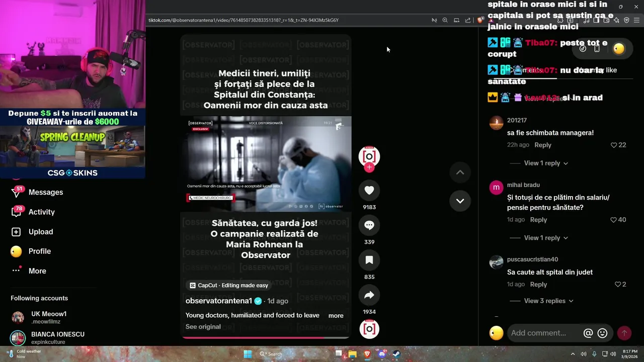Open the Brave Shields lion icon
Viewport: 644px width, 362px height.
pos(480,20)
